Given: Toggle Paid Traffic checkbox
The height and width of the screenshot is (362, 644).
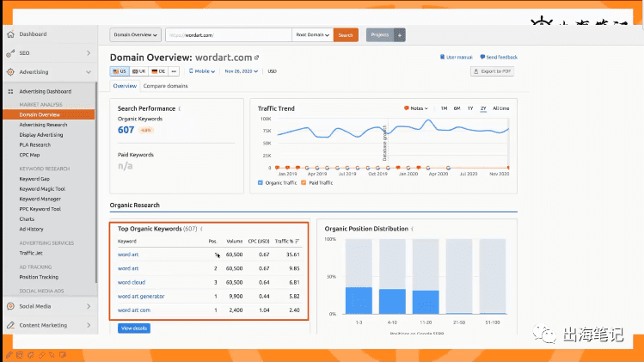Looking at the screenshot, I should click(304, 183).
